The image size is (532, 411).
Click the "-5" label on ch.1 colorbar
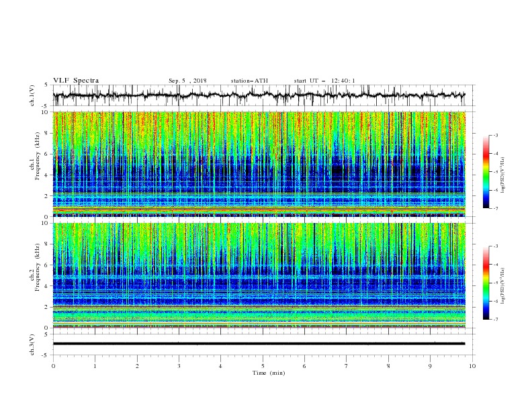[x=495, y=172]
